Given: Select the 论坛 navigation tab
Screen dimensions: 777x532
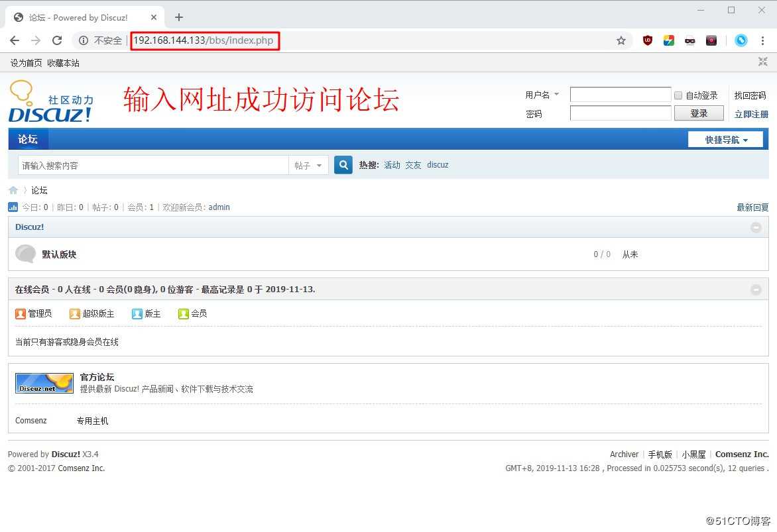Looking at the screenshot, I should point(28,139).
